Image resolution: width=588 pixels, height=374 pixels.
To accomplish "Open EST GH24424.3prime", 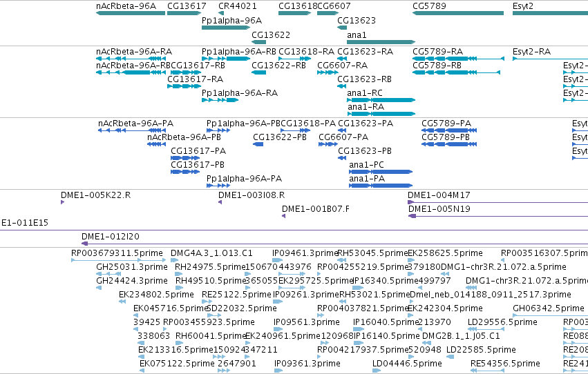I will [x=99, y=288].
